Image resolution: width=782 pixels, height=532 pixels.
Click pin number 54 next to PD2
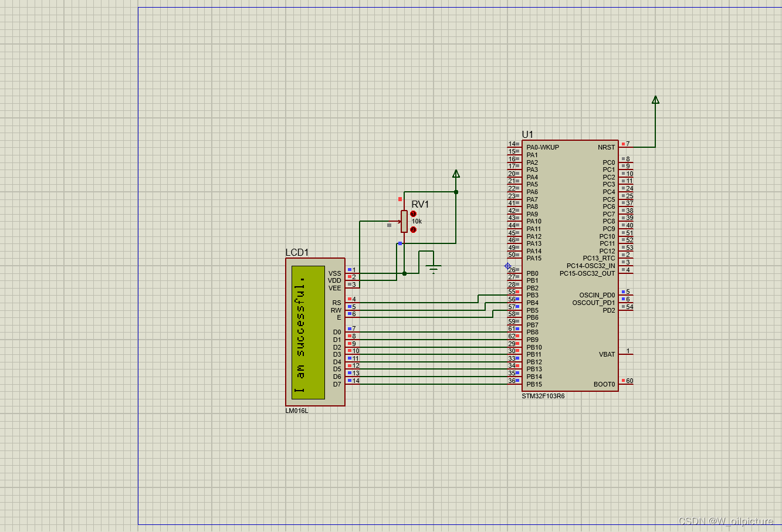pyautogui.click(x=629, y=307)
